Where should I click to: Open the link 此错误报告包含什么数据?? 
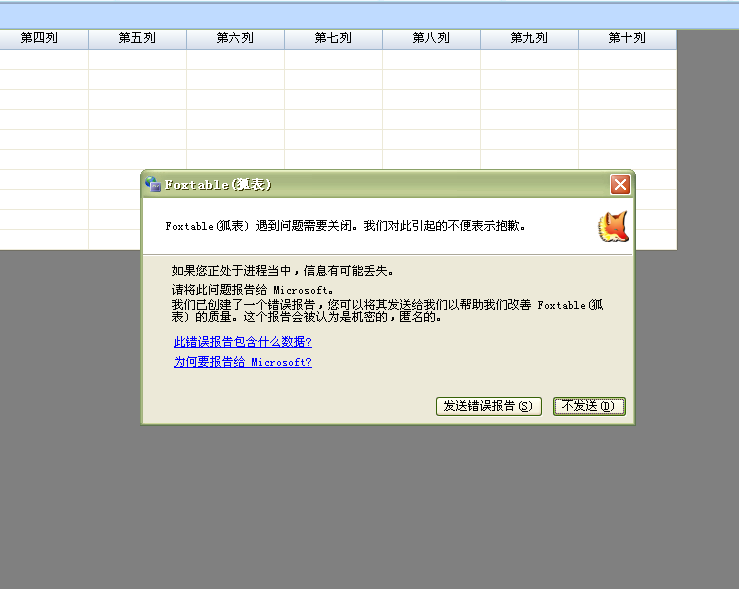tap(243, 342)
